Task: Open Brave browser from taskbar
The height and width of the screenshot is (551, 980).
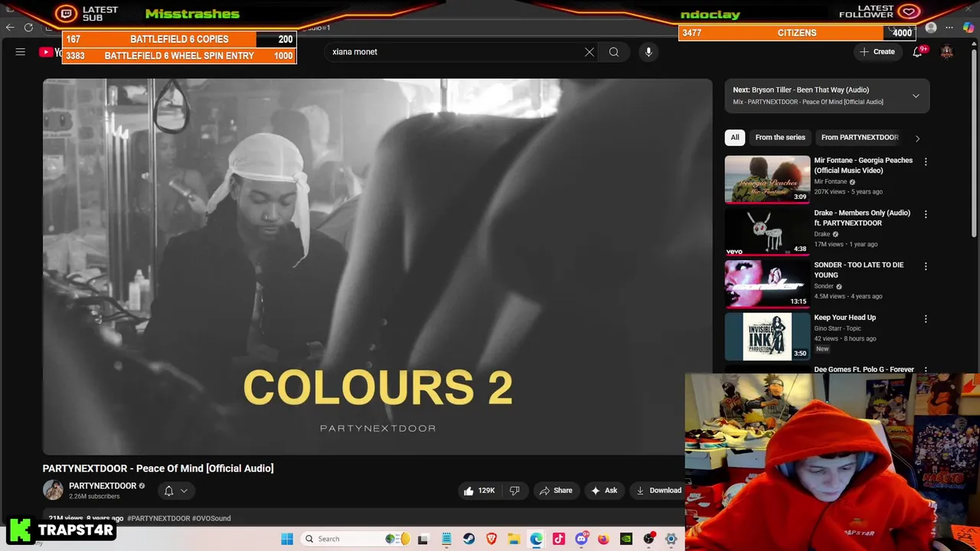Action: (492, 539)
